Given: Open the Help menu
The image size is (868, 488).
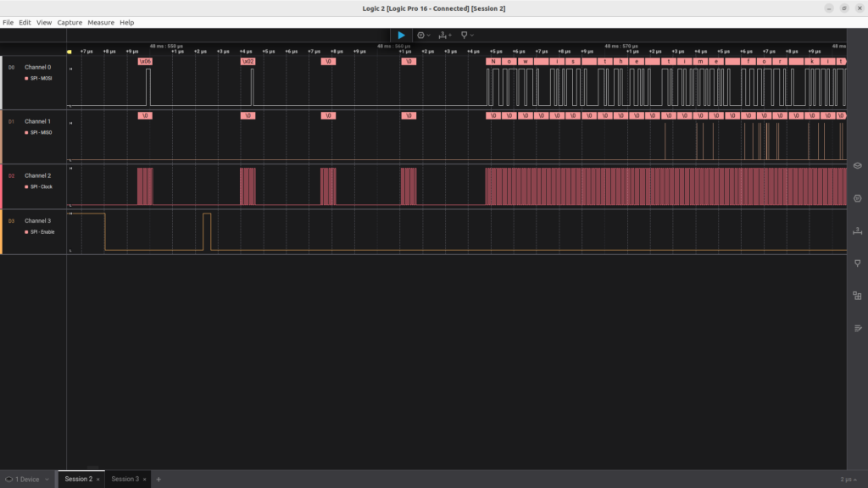Looking at the screenshot, I should 127,23.
